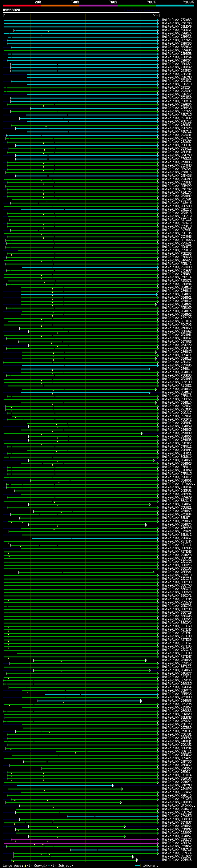Select the UniRef100_O81926 label

click(177, 40)
